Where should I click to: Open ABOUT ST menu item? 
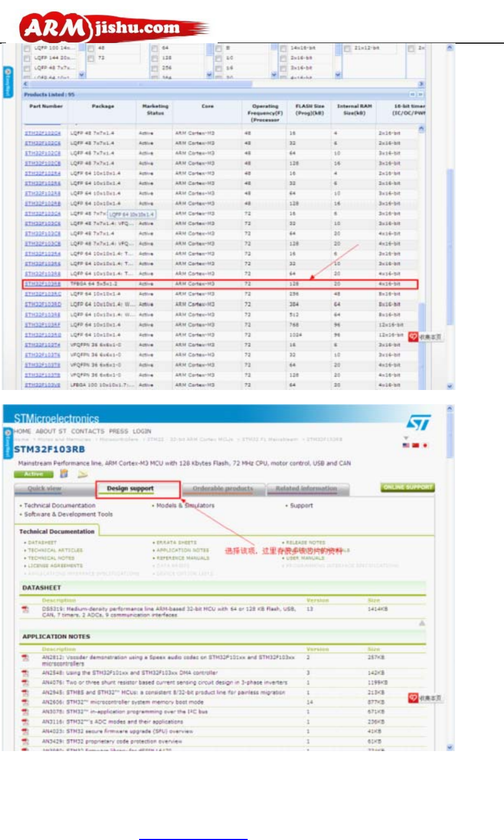(x=51, y=431)
